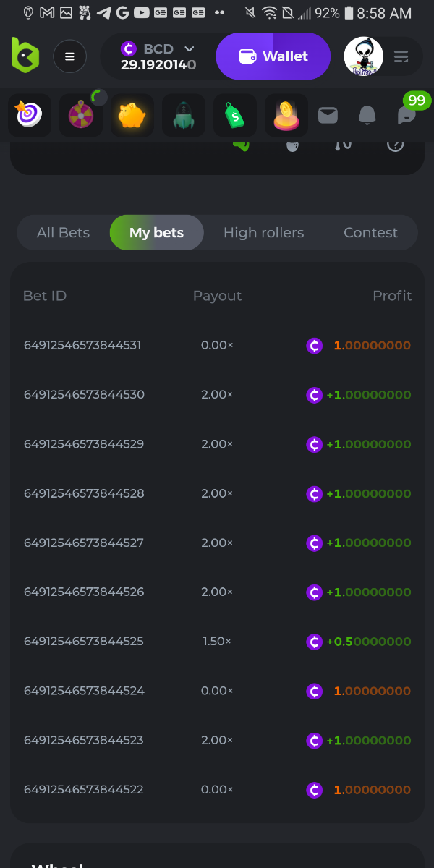434x868 pixels.
Task: Select the High rollers tab
Action: click(263, 233)
